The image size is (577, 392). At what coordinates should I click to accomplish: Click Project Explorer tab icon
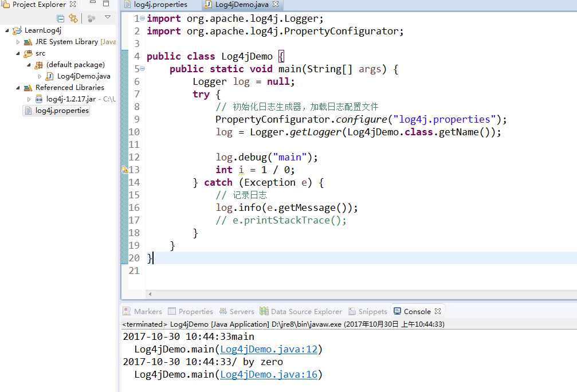[6, 5]
